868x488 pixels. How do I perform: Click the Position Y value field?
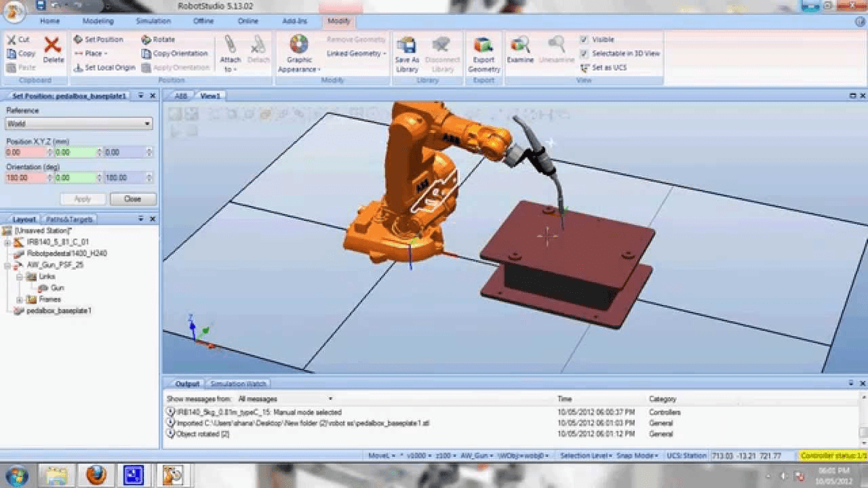[75, 153]
